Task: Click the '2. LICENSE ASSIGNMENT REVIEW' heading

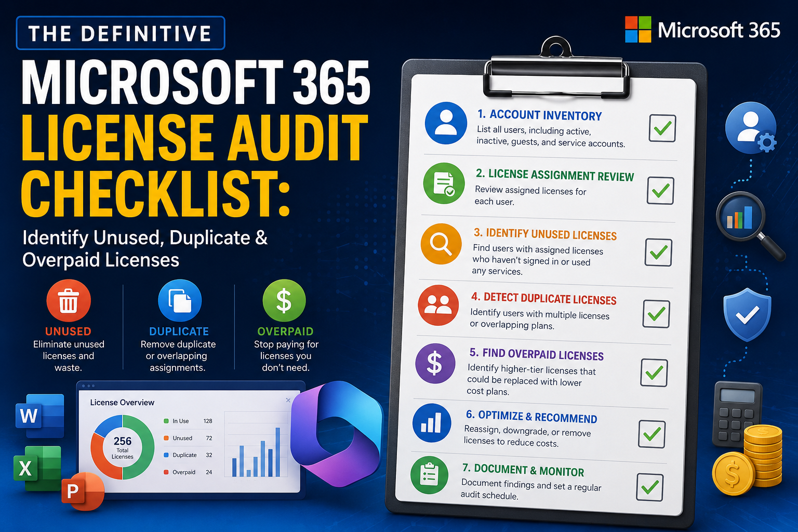Action: [555, 175]
